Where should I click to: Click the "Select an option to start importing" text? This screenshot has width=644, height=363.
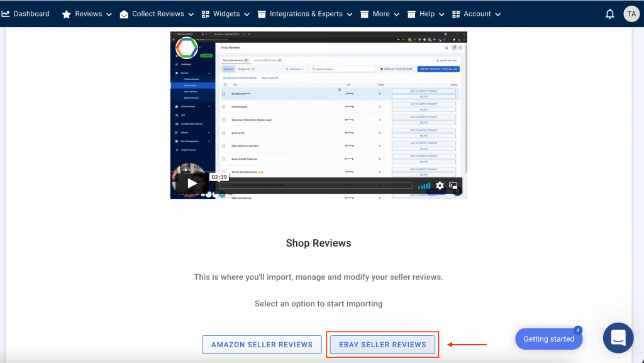coord(318,303)
